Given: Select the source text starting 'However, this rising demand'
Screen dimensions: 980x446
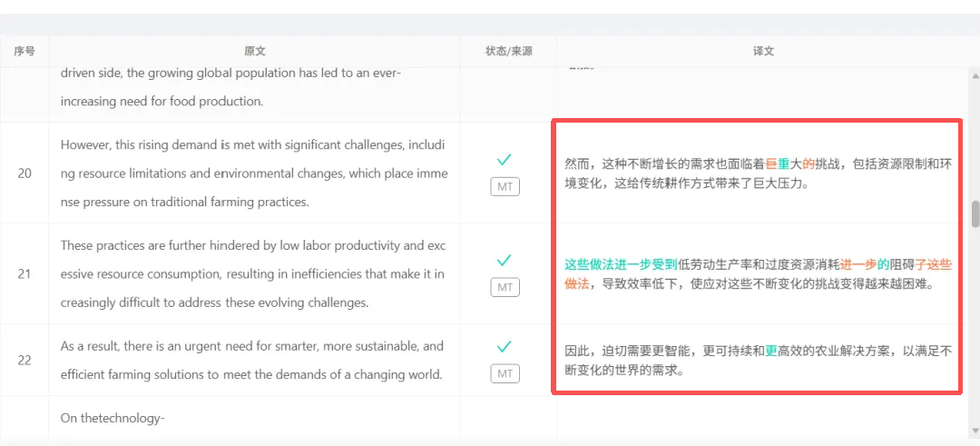Looking at the screenshot, I should [253, 173].
